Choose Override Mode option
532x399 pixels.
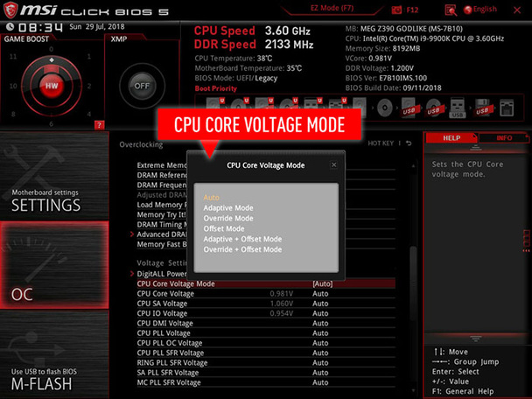click(228, 219)
